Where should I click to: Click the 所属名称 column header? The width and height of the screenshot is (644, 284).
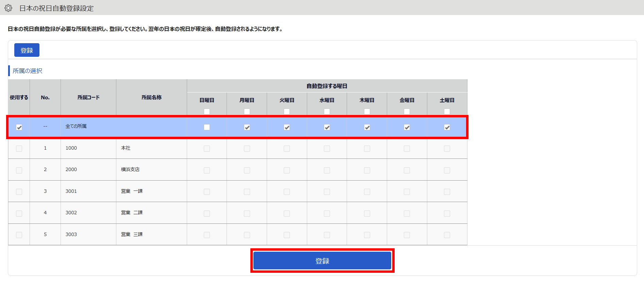click(151, 97)
